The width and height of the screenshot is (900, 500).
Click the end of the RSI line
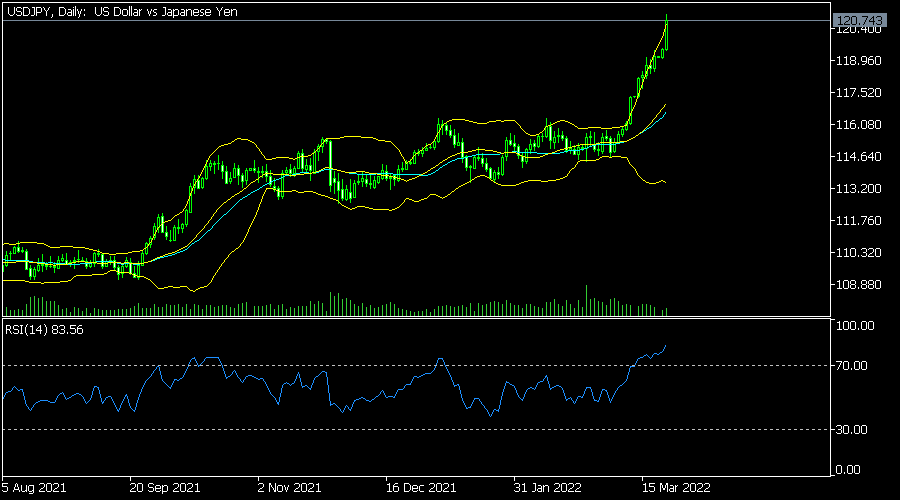point(665,346)
